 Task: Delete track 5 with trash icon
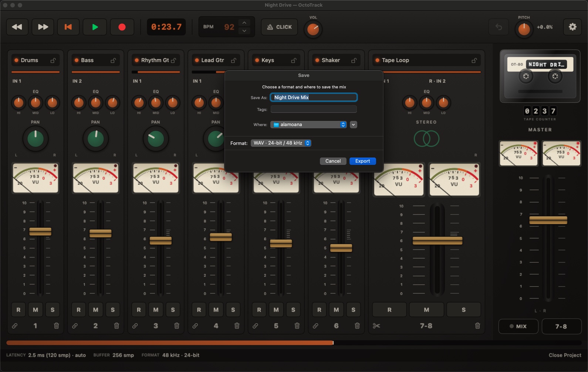(x=297, y=326)
